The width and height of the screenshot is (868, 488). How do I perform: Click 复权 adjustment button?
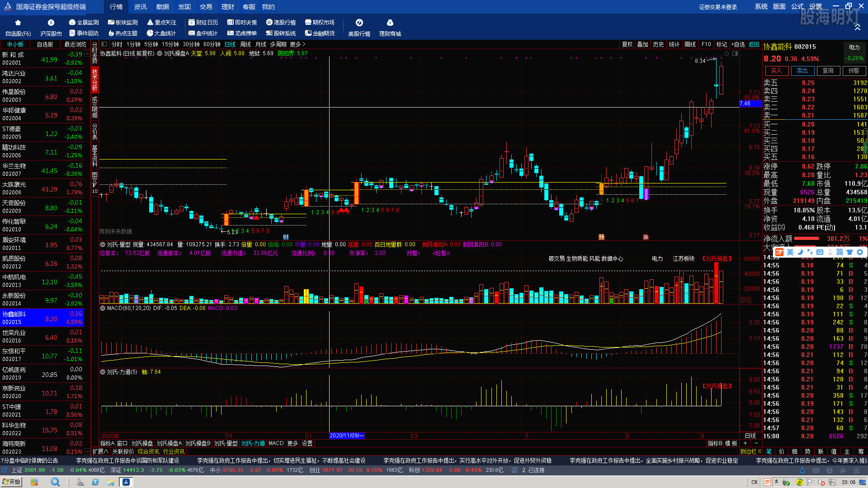627,44
